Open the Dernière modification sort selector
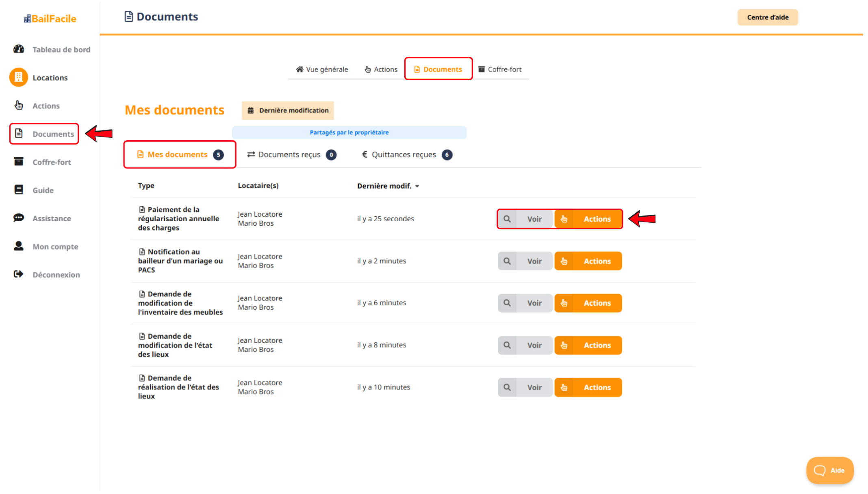Image resolution: width=868 pixels, height=494 pixels. click(288, 111)
